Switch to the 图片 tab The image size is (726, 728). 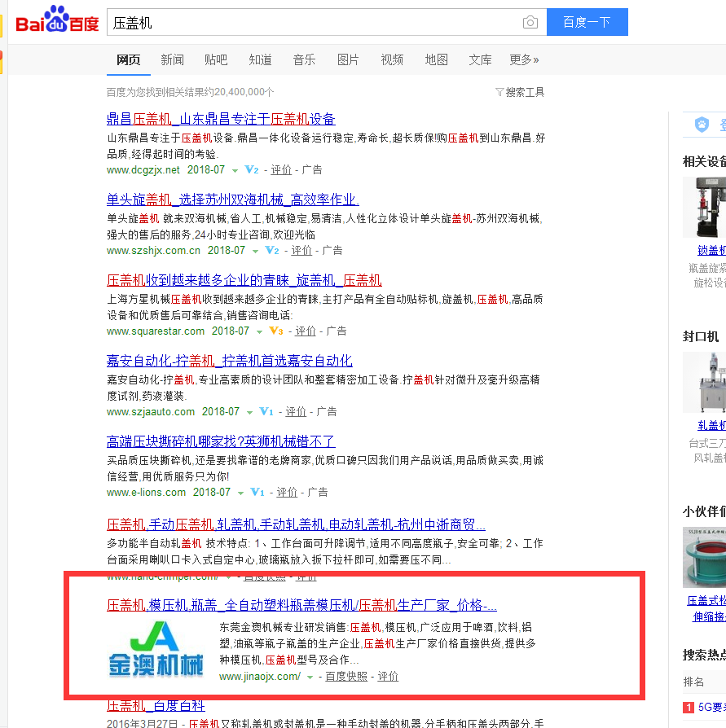(x=348, y=59)
